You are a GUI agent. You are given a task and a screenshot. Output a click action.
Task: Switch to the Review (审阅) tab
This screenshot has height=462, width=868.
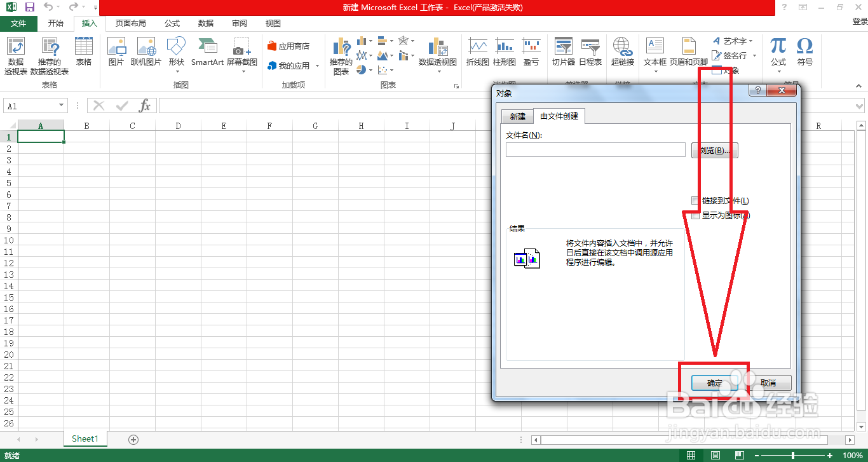pyautogui.click(x=240, y=23)
